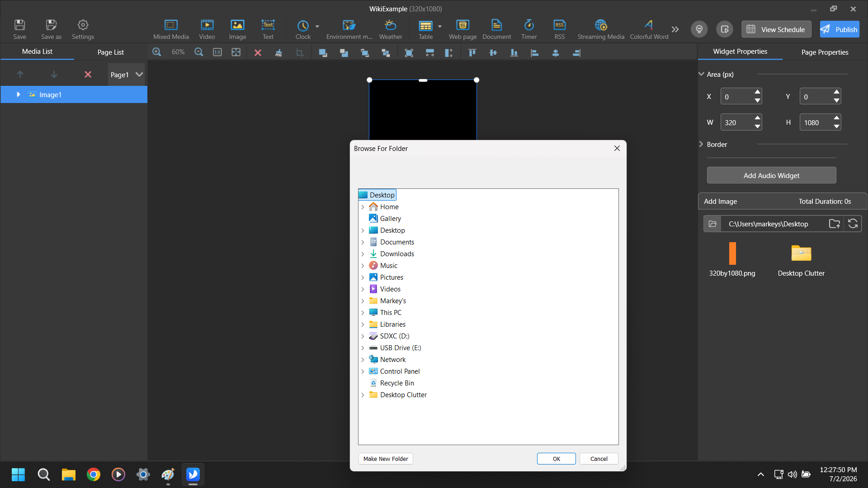The image size is (868, 488).
Task: Add an Environment monitoring widget
Action: click(x=349, y=29)
